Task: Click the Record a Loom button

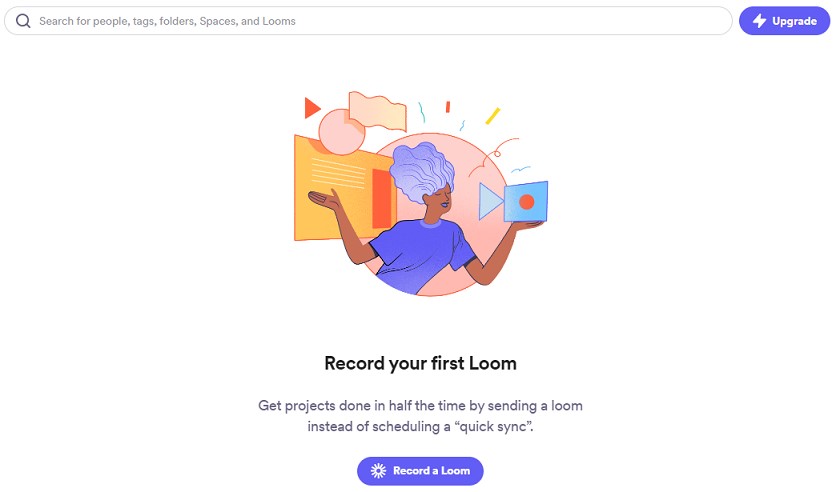Action: pos(420,471)
